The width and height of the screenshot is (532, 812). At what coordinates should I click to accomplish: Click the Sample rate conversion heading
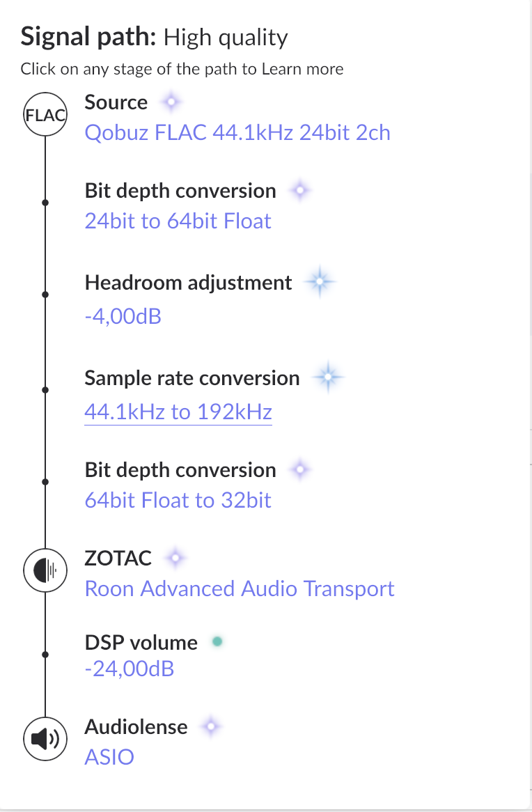191,378
